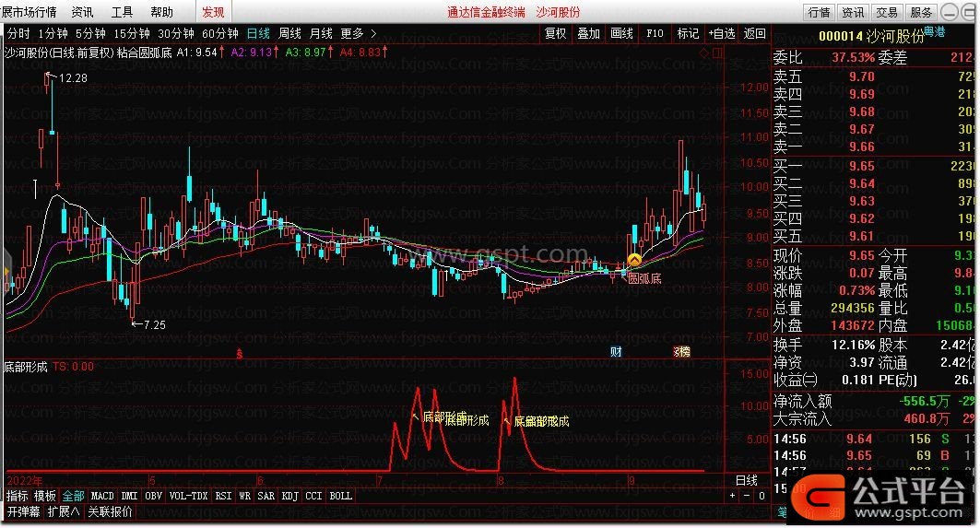Select the 月线 timeframe
The width and height of the screenshot is (980, 528).
click(x=321, y=33)
